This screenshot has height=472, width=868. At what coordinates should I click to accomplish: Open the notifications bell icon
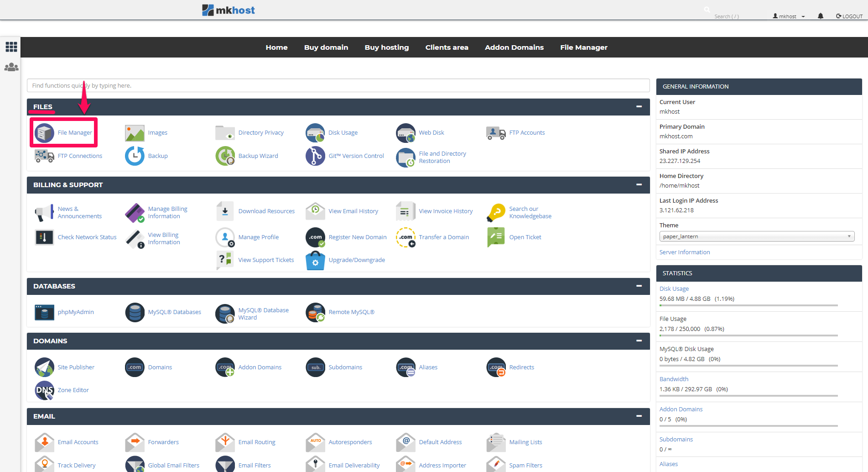(x=821, y=16)
